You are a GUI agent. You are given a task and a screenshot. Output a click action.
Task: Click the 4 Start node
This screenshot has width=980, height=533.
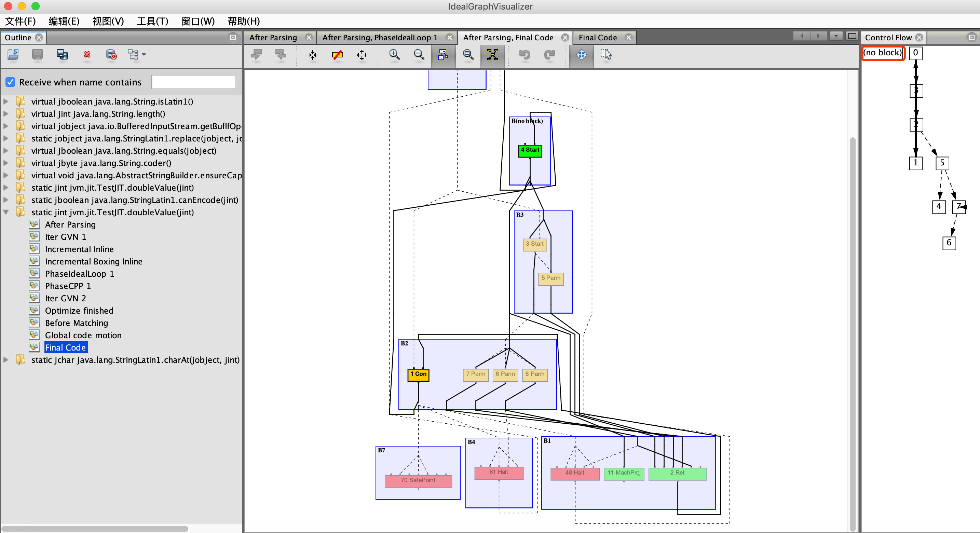tap(530, 150)
